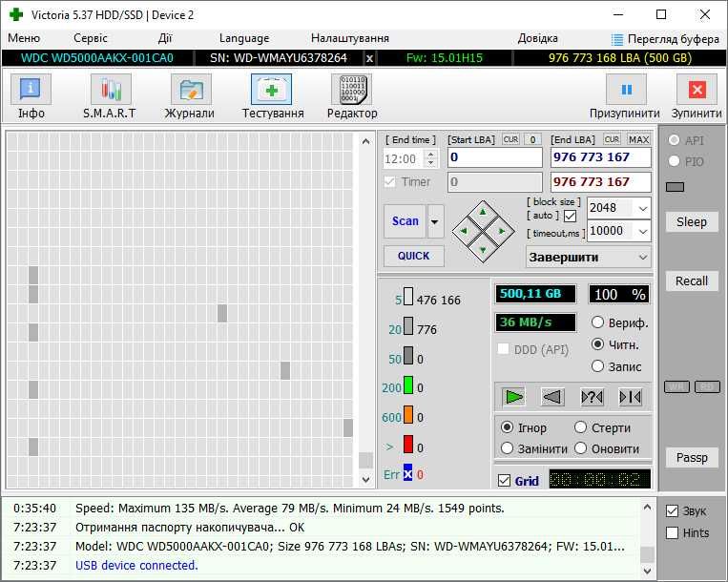Open the Інфо drive info panel
Image resolution: width=728 pixels, height=582 pixels.
click(31, 89)
